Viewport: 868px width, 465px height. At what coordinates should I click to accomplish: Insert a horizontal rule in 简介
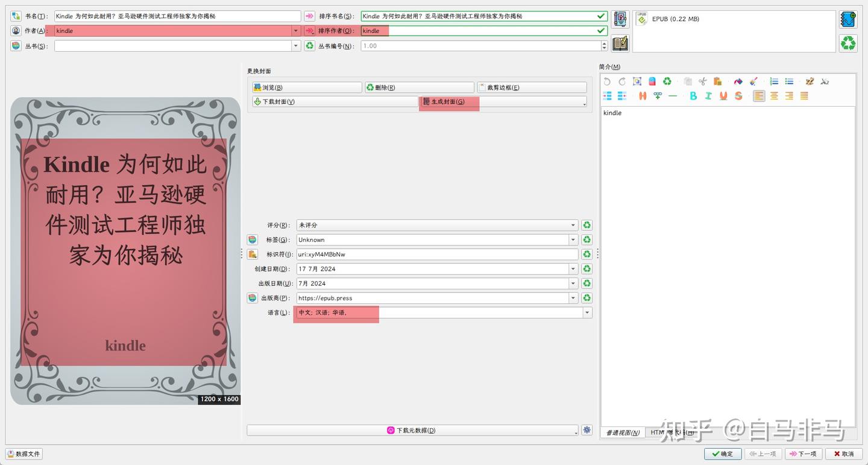(673, 96)
